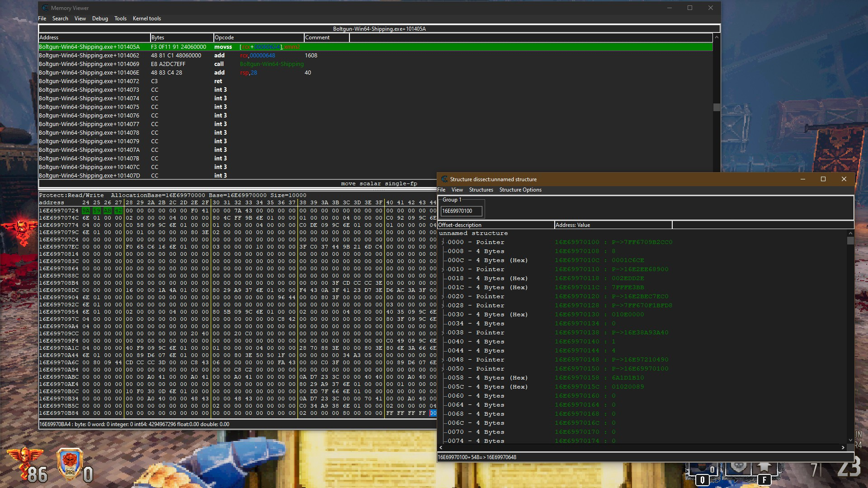The image size is (868, 488).
Task: Click the disassembler location header Boltgun-Win64-Shipping.exe+101405A
Action: pos(379,29)
